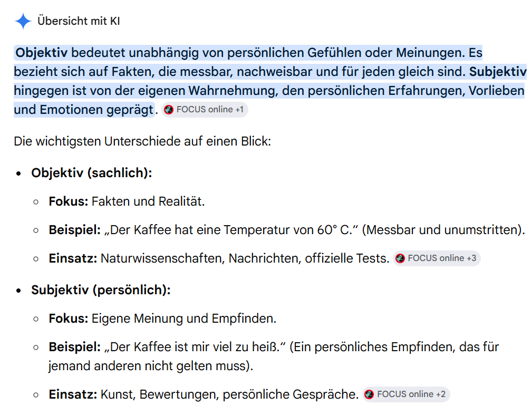Screen dimensions: 532x415
Task: Open the 'FOCUS online +3' source chip
Action: pyautogui.click(x=437, y=258)
